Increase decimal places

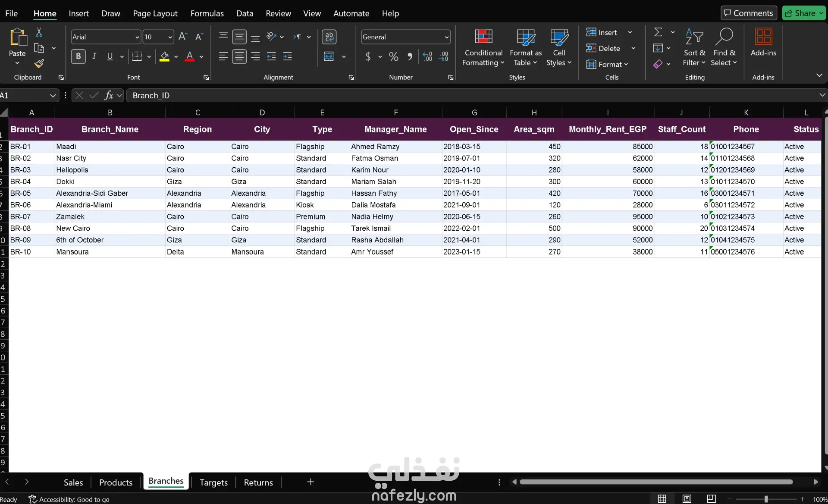(x=427, y=56)
